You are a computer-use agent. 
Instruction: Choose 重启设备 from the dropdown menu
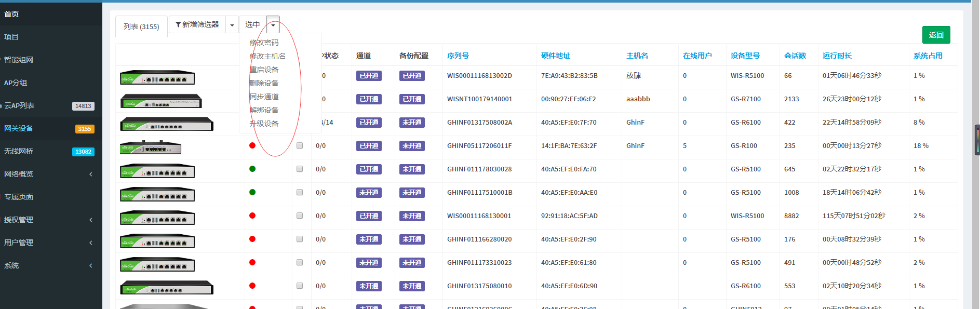coord(264,70)
